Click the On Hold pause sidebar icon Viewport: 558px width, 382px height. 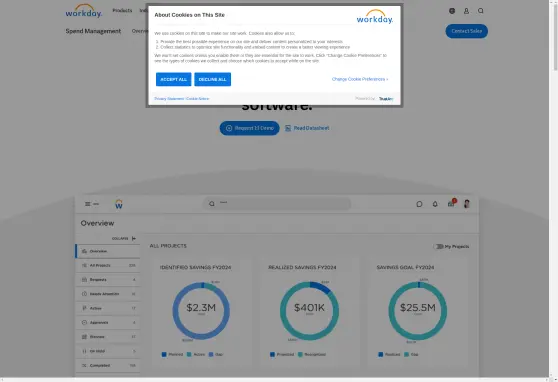coord(84,351)
